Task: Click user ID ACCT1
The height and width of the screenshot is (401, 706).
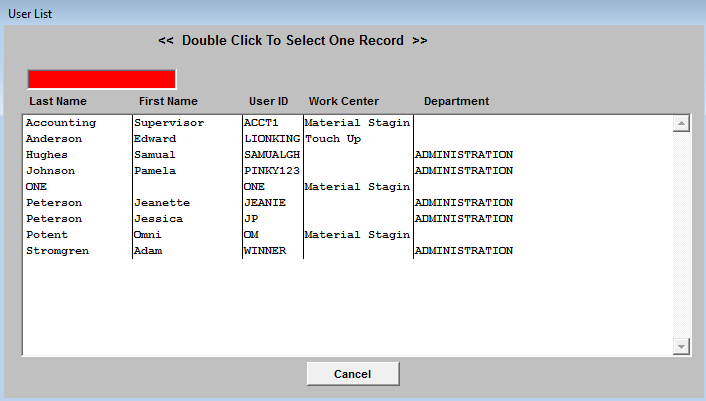Action: [261, 123]
